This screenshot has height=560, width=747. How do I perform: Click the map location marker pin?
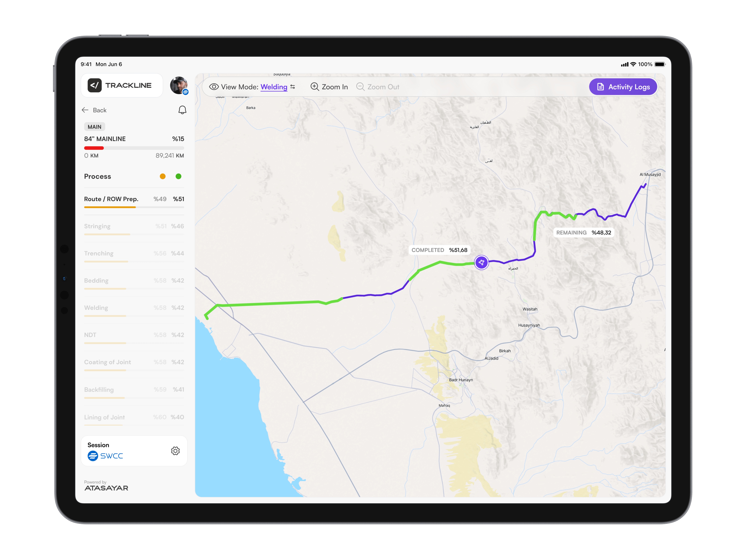point(481,262)
